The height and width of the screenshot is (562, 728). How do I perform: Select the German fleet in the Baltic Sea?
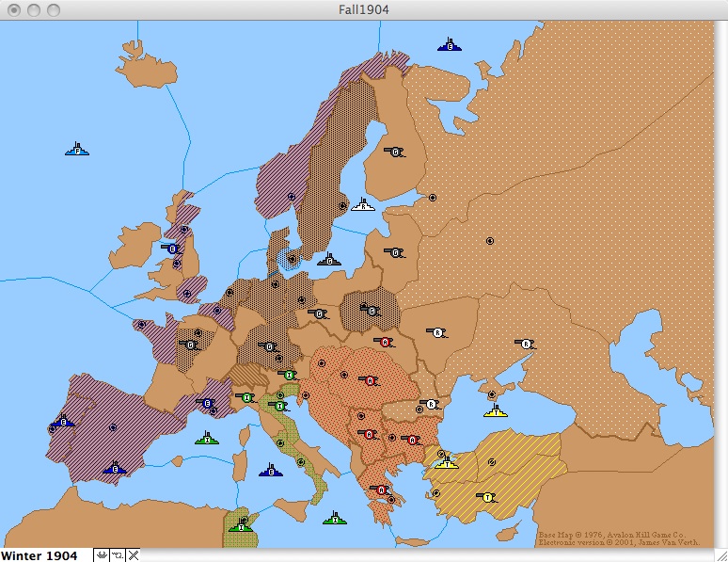pos(329,260)
